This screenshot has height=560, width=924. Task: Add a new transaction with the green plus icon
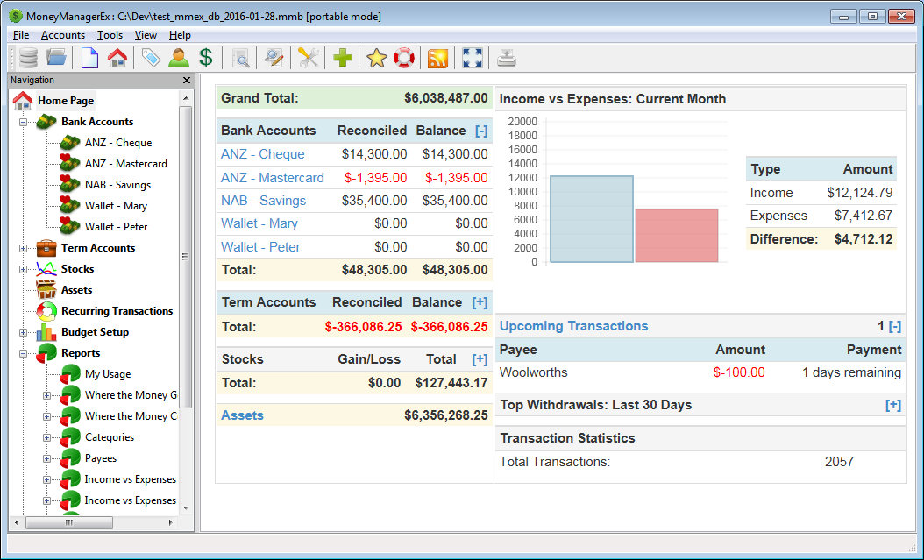342,58
